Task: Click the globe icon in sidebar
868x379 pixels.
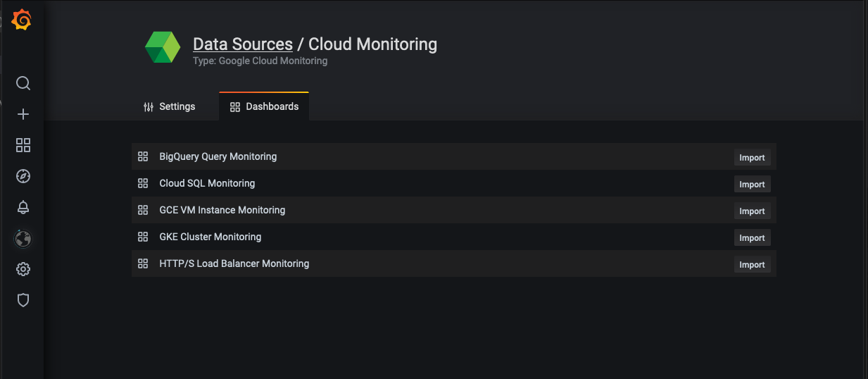Action: point(23,239)
